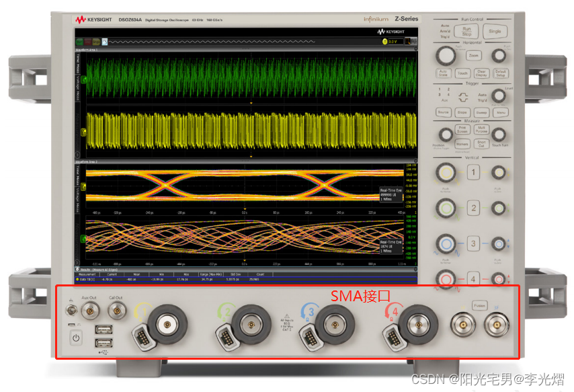Toggle the channel 1 key
The height and width of the screenshot is (392, 574).
point(473,172)
